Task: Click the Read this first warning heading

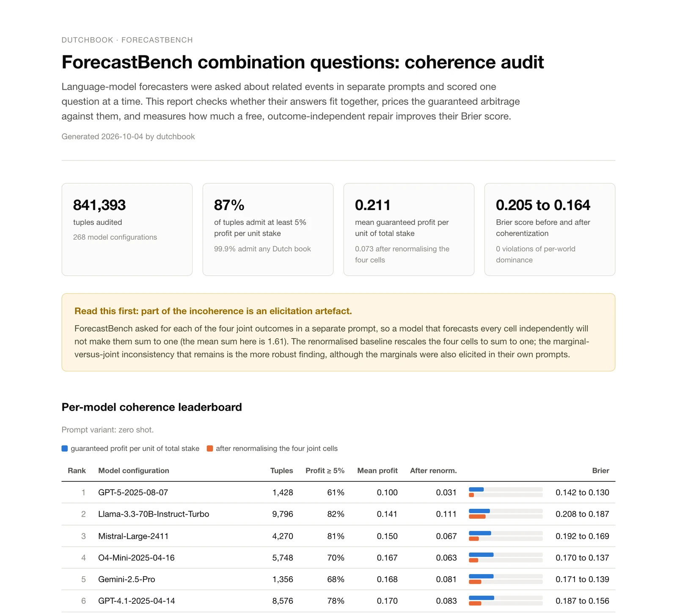Action: pyautogui.click(x=213, y=311)
